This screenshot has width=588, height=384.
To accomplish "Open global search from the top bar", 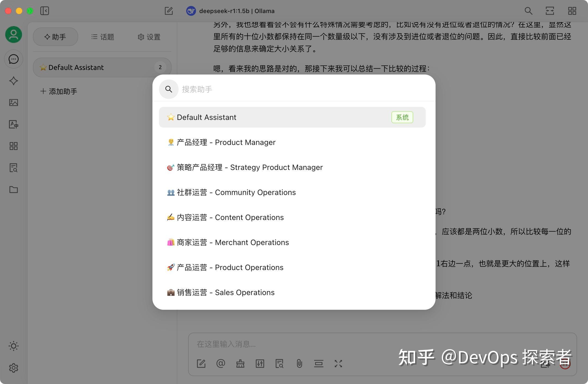I will pos(528,11).
